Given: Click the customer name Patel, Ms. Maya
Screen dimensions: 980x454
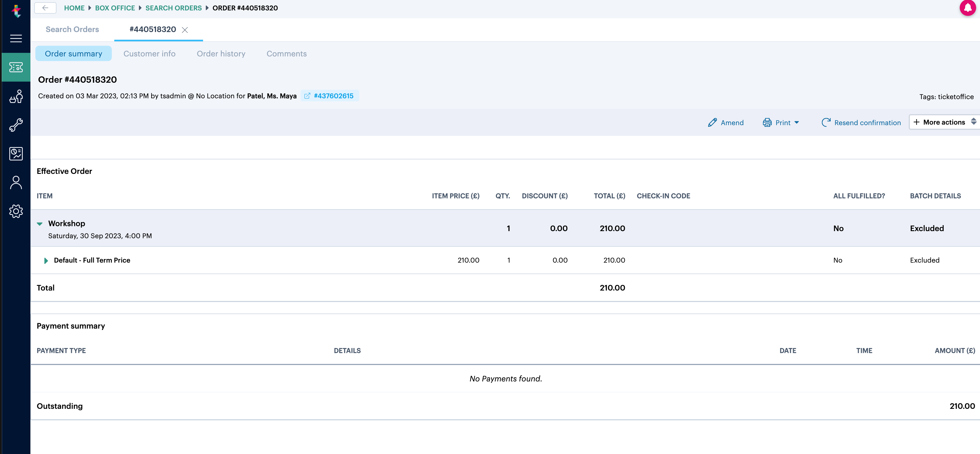Looking at the screenshot, I should click(272, 96).
